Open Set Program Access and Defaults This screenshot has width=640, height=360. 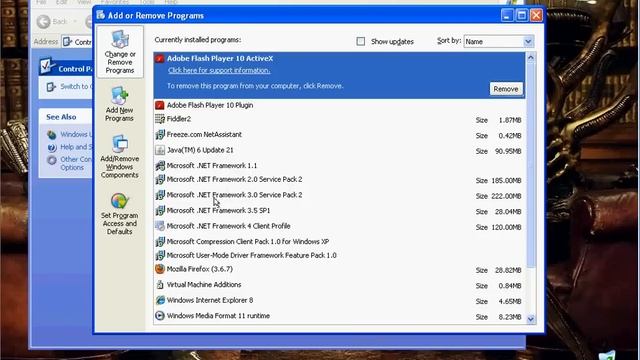pos(120,213)
